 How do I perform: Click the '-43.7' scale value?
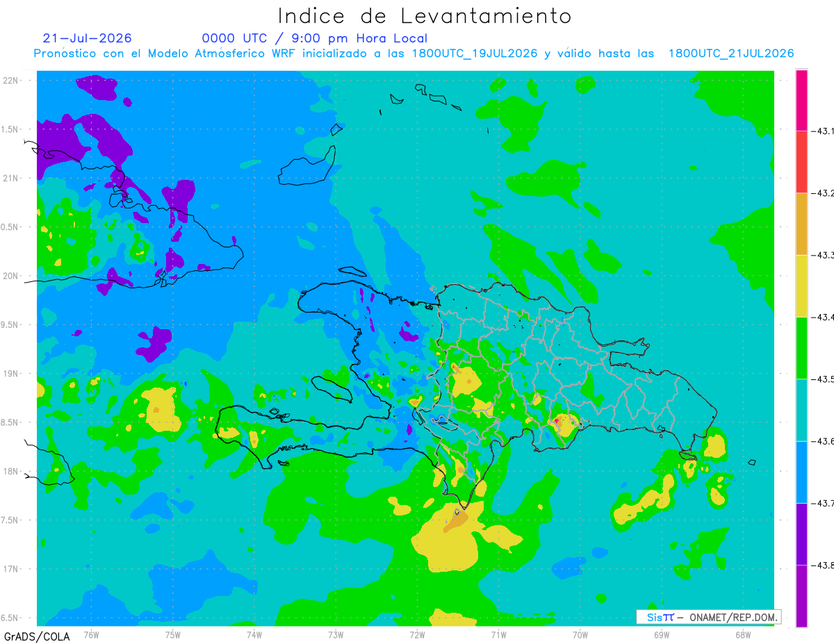pos(822,503)
